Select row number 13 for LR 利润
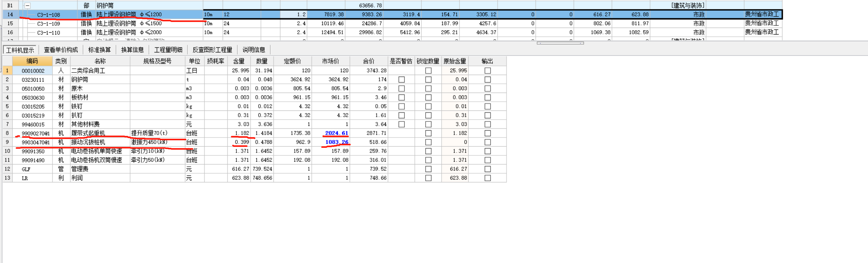Screen dimensions: 868x263 tap(8, 178)
